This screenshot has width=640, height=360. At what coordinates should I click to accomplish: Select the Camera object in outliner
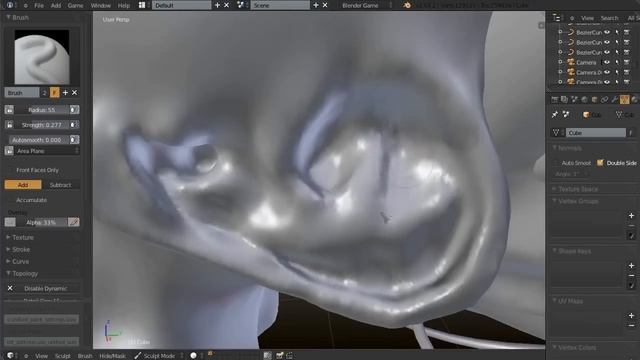[x=586, y=62]
